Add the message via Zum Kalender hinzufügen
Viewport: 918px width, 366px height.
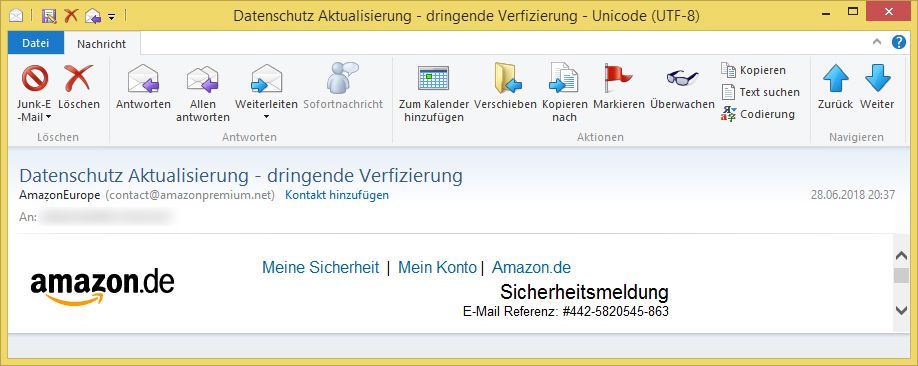point(434,93)
